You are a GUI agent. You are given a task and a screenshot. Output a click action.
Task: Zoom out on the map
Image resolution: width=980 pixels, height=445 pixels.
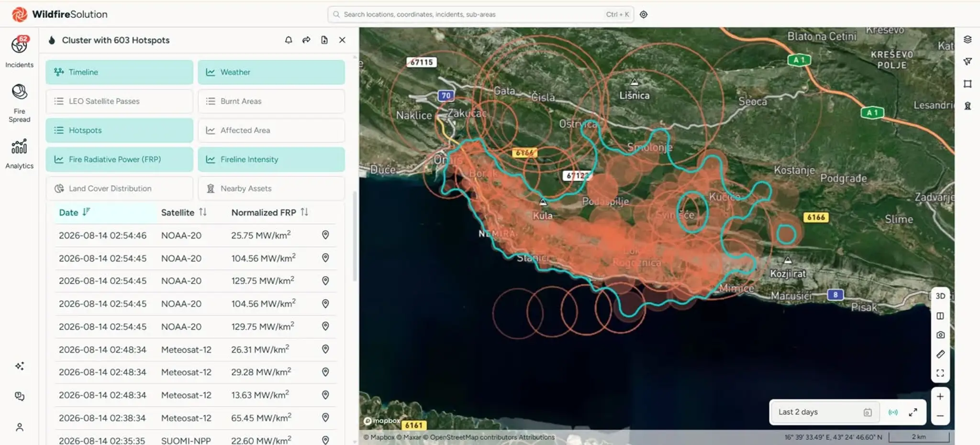point(940,416)
